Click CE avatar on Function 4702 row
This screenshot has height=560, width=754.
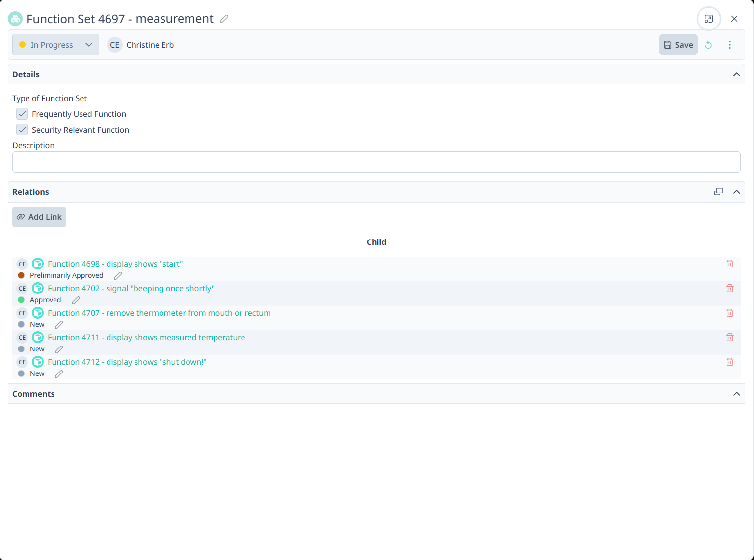(22, 288)
